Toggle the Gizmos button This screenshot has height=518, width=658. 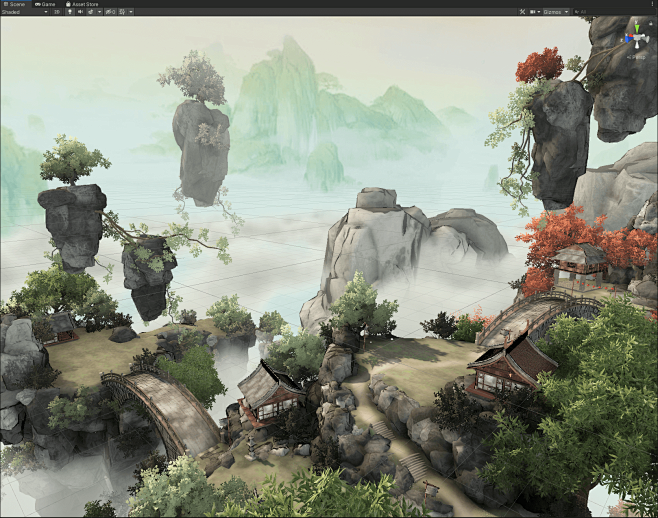click(x=552, y=12)
